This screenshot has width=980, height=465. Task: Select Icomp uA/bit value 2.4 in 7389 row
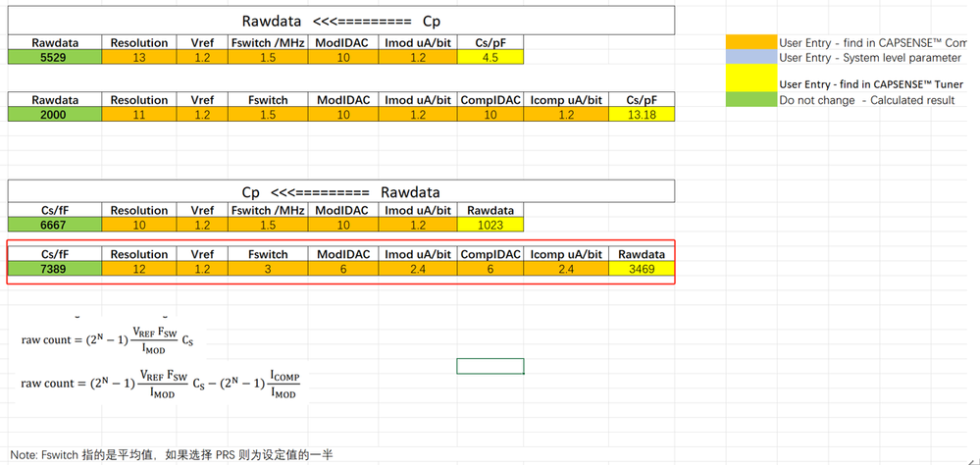pyautogui.click(x=566, y=269)
